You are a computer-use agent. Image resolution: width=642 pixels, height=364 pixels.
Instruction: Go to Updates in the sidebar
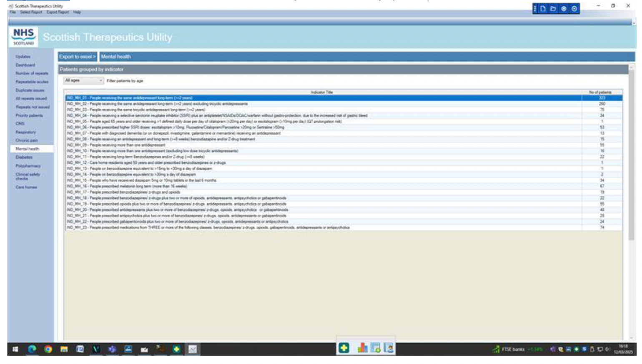(x=23, y=57)
